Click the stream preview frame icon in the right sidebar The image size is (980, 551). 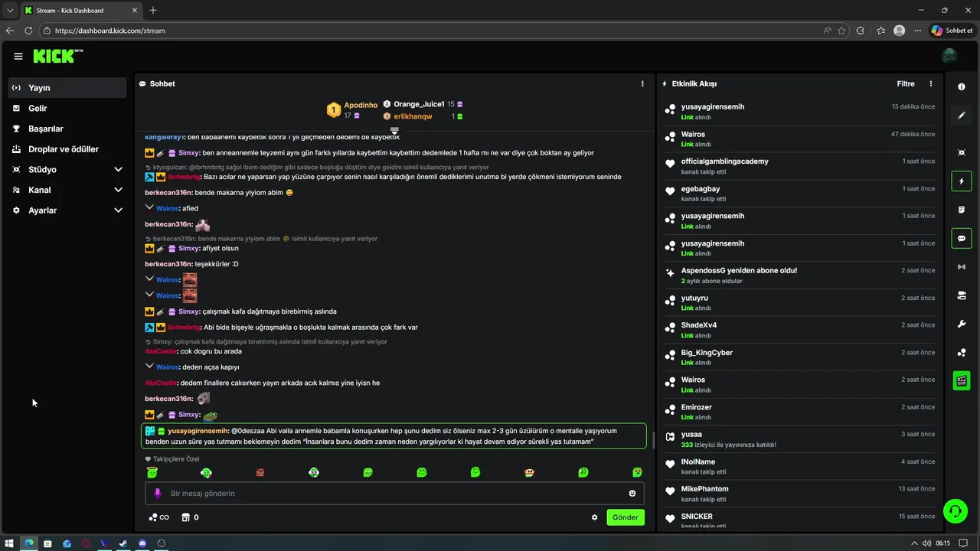(962, 152)
